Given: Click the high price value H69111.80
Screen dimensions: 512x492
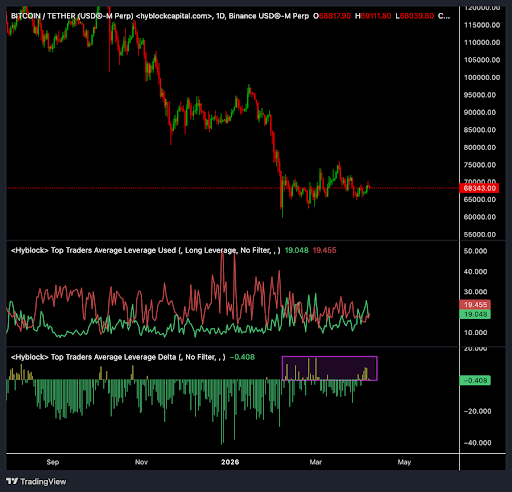Looking at the screenshot, I should (x=373, y=16).
